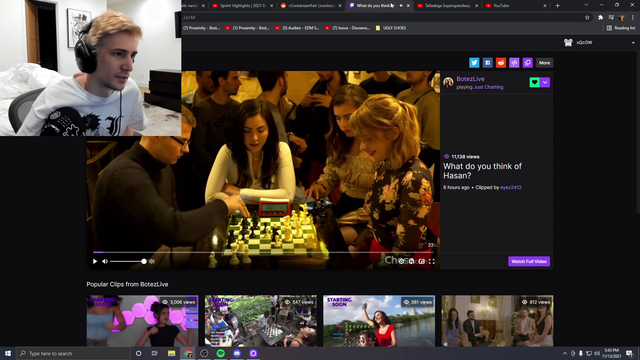Adjust the clip volume slider
The image size is (640, 360).
pos(128,261)
